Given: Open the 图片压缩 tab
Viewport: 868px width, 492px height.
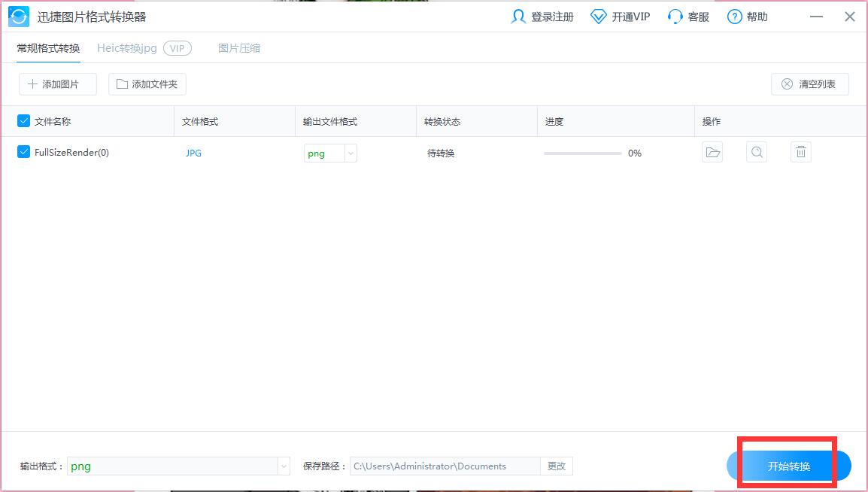Looking at the screenshot, I should (238, 47).
